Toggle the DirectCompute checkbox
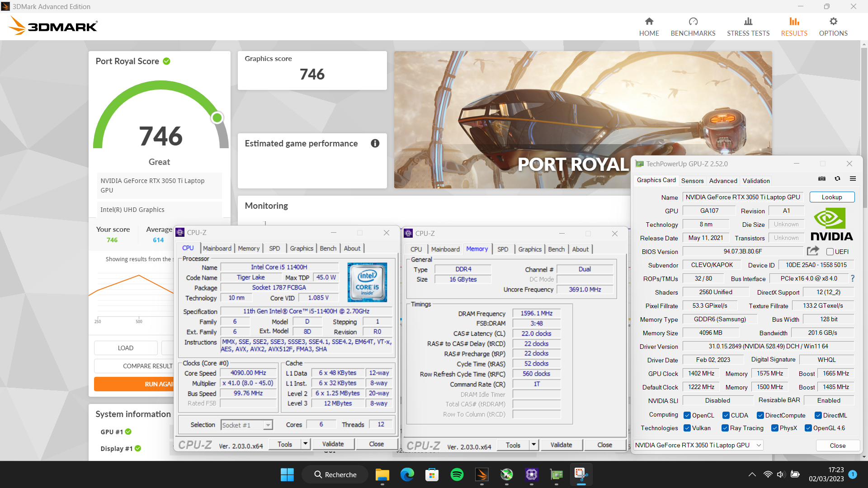This screenshot has height=488, width=868. [x=760, y=415]
